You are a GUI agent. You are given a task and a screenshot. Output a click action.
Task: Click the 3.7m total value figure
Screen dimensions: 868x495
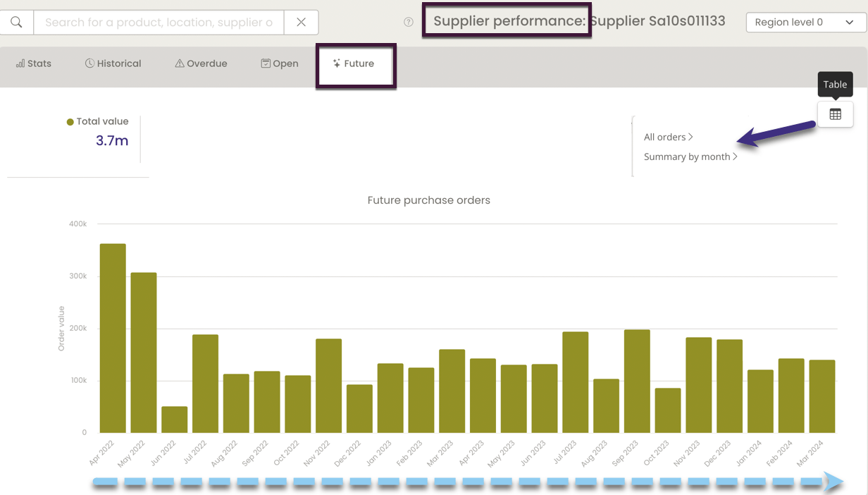point(112,141)
